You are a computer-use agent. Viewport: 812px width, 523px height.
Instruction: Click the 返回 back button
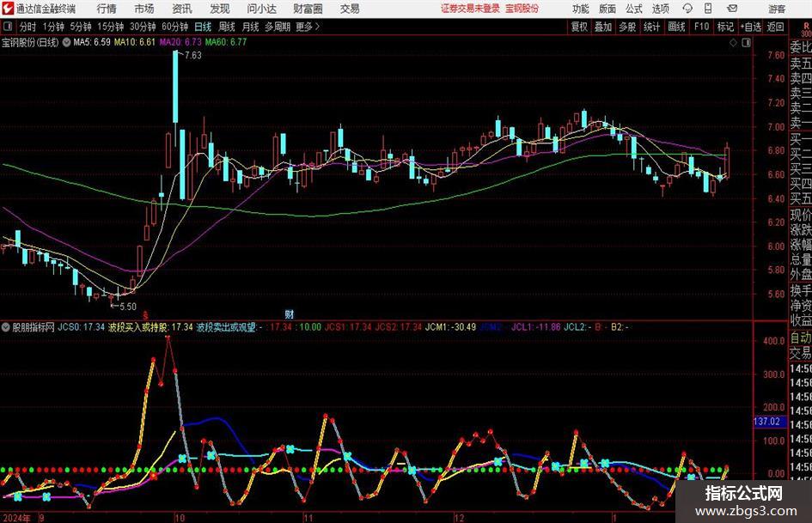tap(775, 27)
